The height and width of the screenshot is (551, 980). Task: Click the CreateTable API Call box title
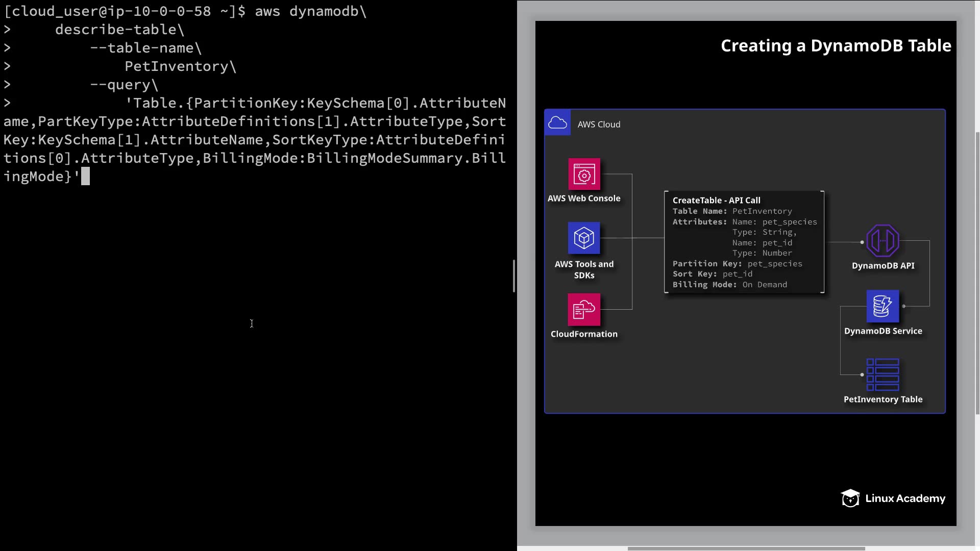coord(716,201)
